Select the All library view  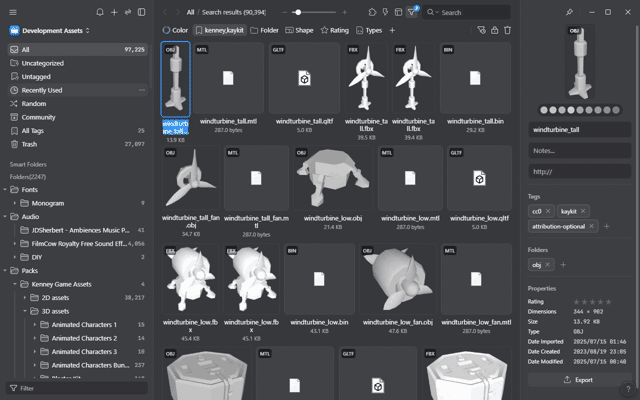coord(78,49)
